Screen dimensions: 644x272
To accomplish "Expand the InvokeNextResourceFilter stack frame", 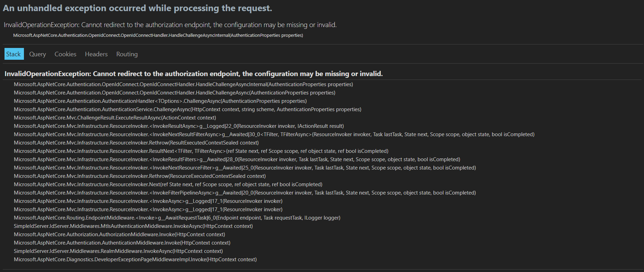I will [244, 167].
